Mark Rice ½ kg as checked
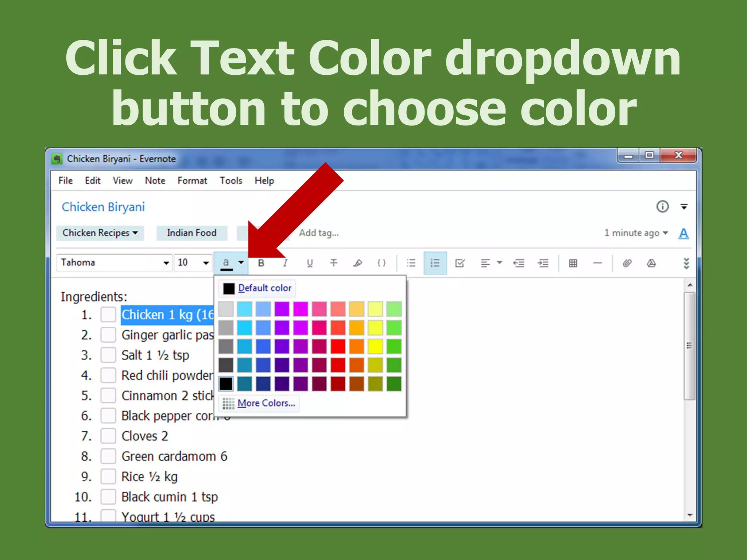Viewport: 747px width, 560px height. point(108,476)
